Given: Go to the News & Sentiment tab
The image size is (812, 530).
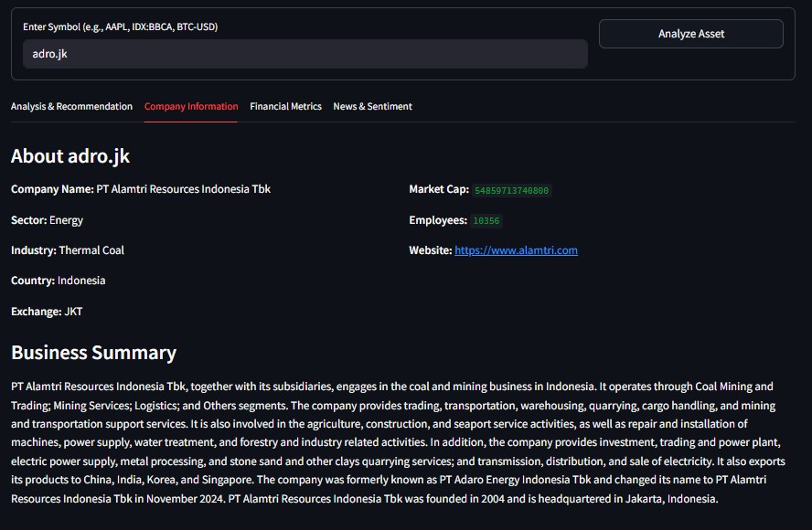Looking at the screenshot, I should click(x=372, y=107).
